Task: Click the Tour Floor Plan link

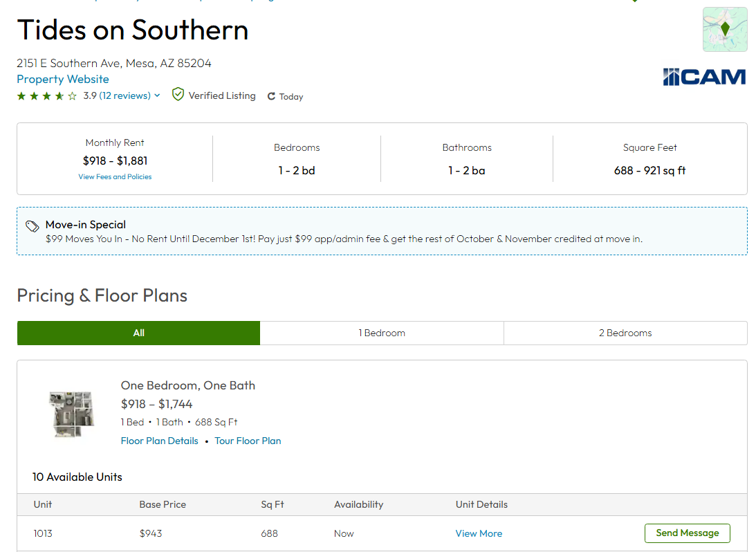Action: click(x=248, y=441)
